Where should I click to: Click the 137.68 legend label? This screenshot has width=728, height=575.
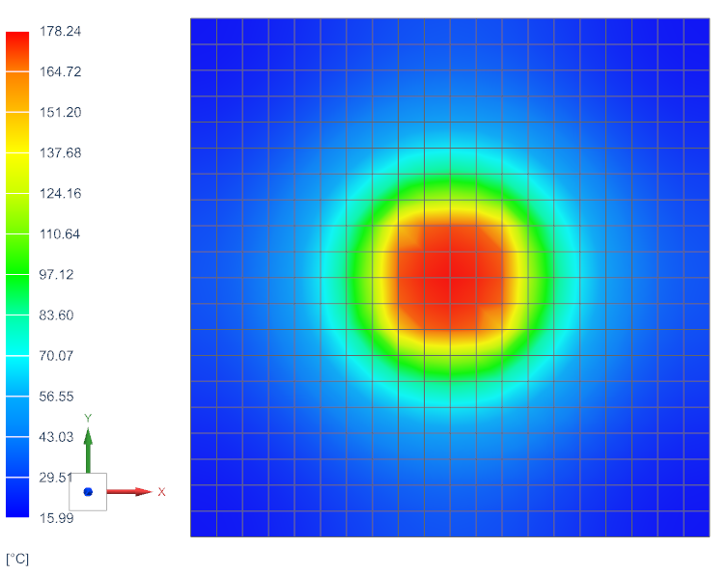coord(60,153)
